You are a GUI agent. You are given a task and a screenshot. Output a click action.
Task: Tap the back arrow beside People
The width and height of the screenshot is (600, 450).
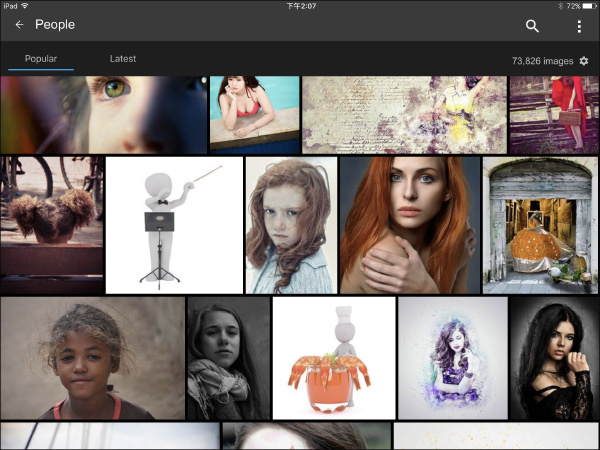click(19, 25)
